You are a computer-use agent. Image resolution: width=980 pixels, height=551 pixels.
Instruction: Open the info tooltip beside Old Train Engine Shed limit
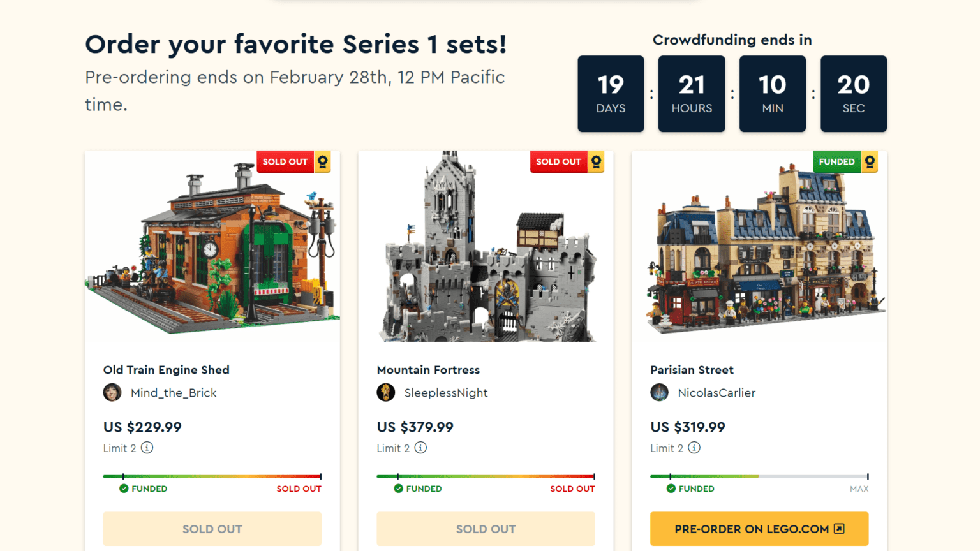tap(147, 448)
